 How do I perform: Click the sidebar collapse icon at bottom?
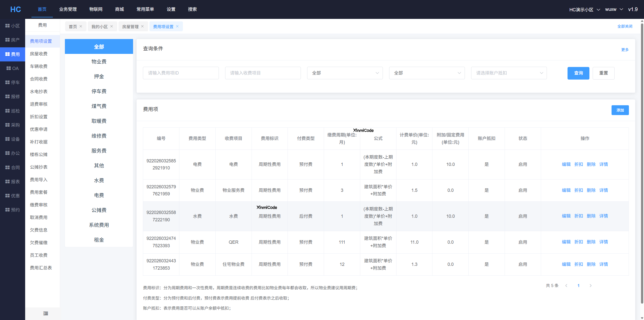46,313
